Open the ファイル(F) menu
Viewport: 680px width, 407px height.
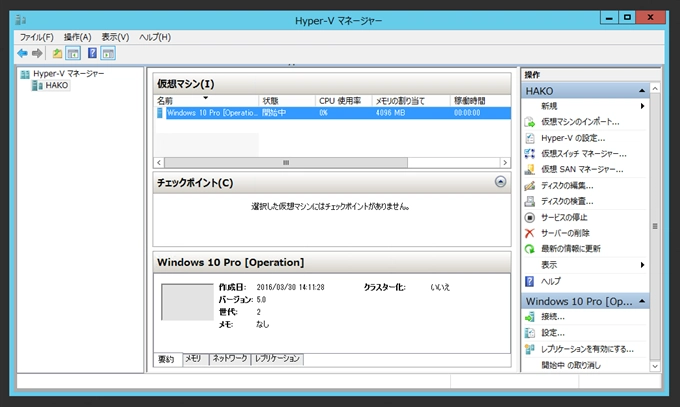coord(36,37)
